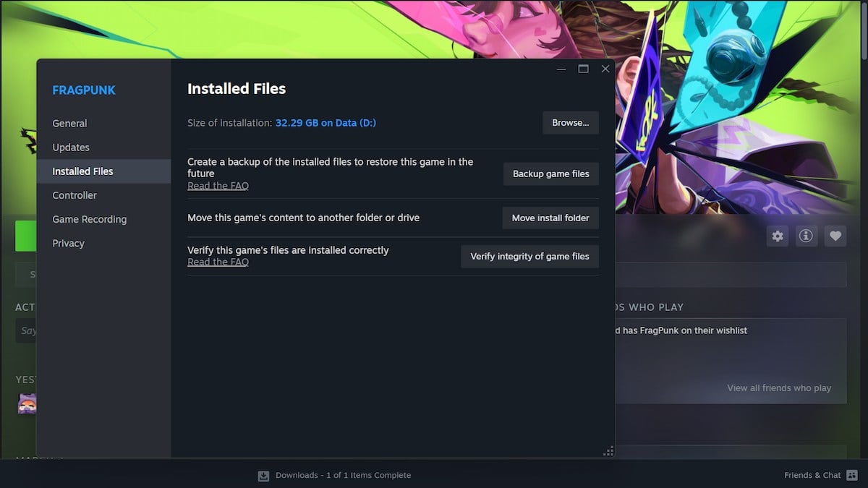The image size is (868, 488).
Task: Select the General settings section
Action: [69, 123]
